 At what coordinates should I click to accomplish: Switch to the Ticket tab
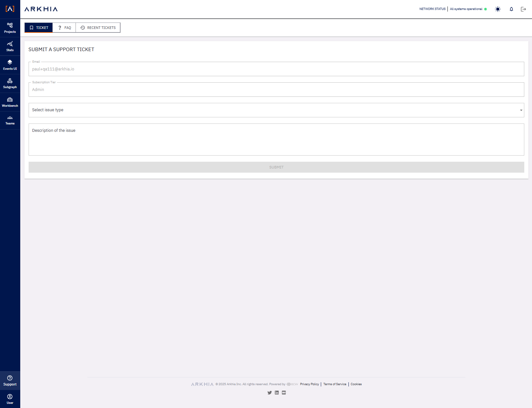click(x=39, y=28)
